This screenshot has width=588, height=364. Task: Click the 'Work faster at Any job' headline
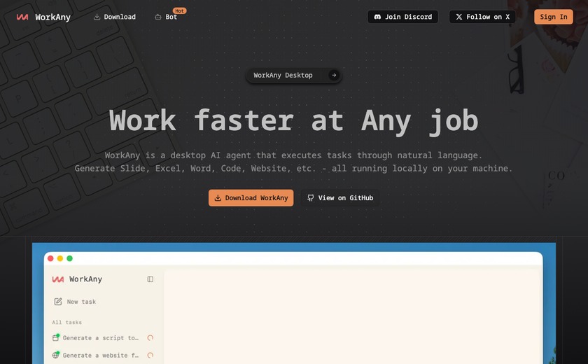pos(293,121)
